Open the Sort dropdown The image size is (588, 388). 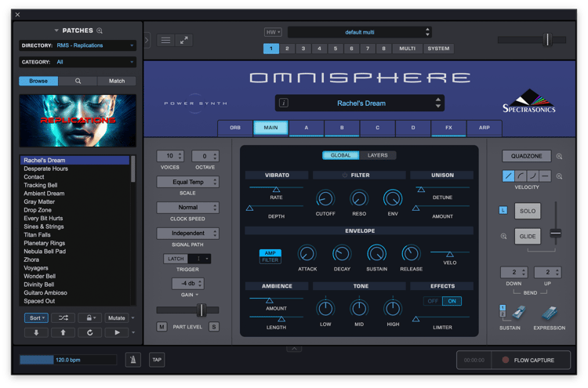click(x=36, y=318)
